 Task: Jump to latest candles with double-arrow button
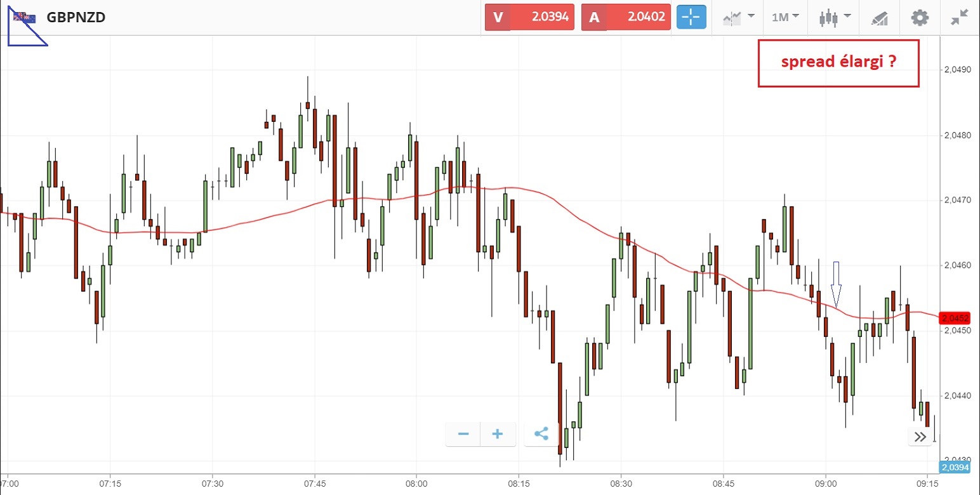pos(920,436)
